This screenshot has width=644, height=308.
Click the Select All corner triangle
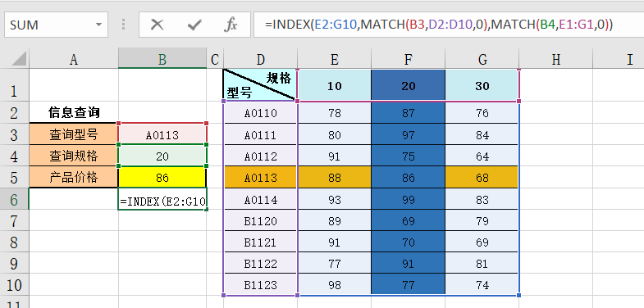point(20,58)
